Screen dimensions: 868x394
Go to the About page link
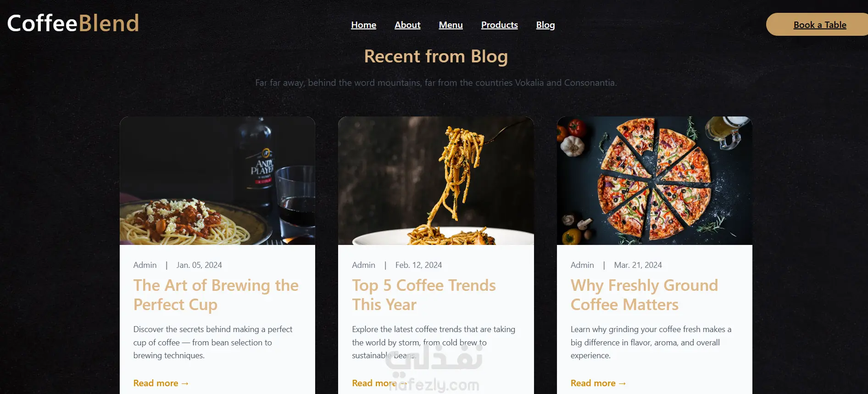click(407, 25)
